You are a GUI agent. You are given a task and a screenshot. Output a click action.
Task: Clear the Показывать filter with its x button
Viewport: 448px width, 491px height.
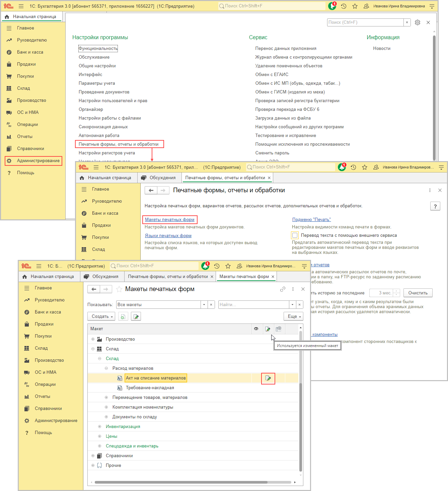coord(211,304)
